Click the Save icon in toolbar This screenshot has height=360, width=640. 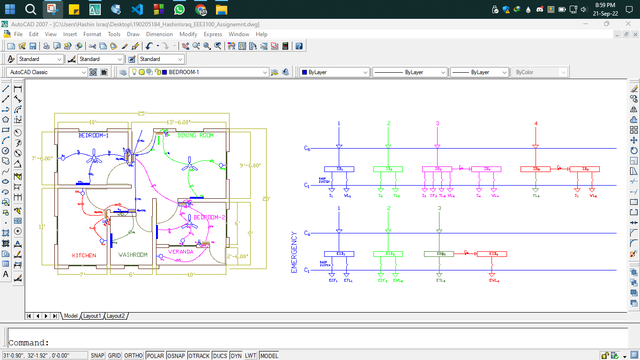coord(33,46)
